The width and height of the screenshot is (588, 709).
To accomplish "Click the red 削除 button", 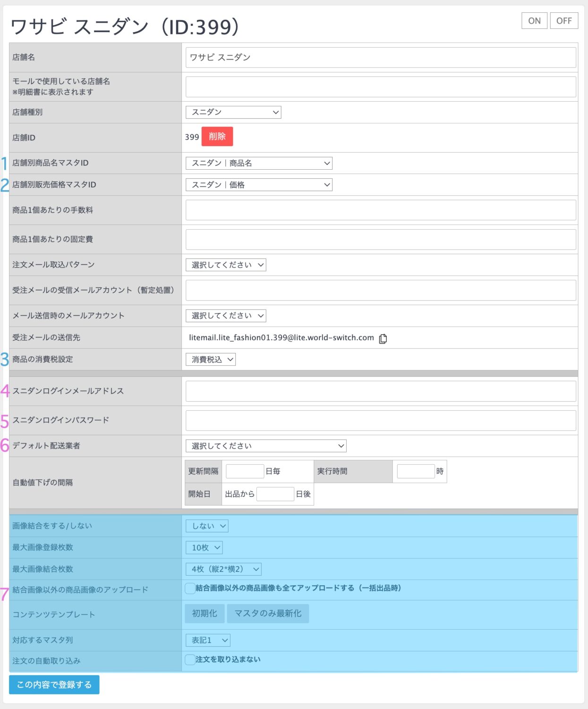I will coord(217,137).
